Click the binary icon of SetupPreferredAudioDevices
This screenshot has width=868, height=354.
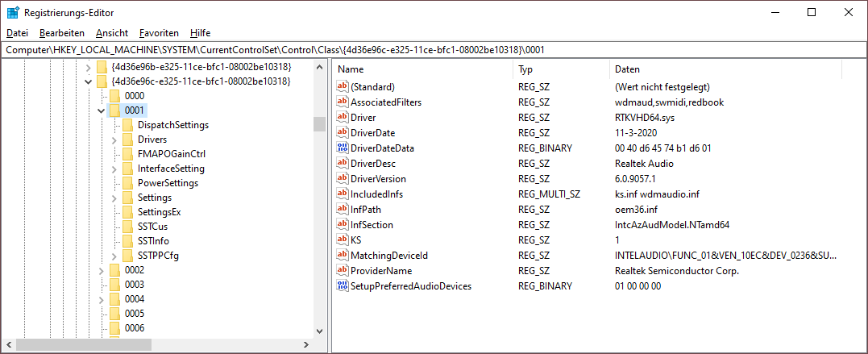point(343,285)
